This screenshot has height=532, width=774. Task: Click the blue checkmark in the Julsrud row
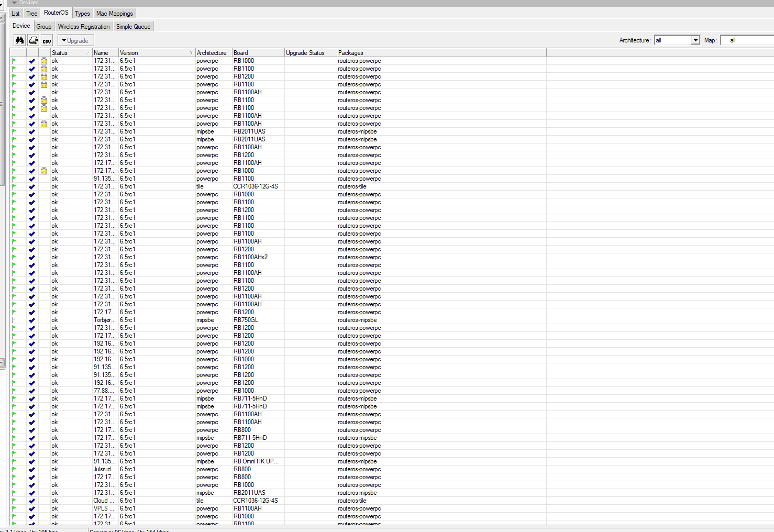coord(32,469)
